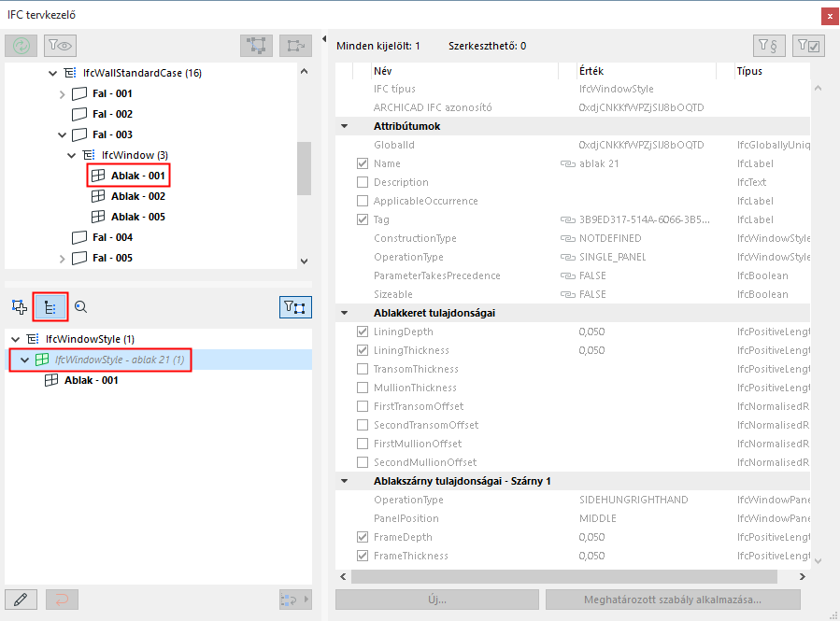Click the pencil edit icon
The height and width of the screenshot is (621, 840).
(20, 599)
